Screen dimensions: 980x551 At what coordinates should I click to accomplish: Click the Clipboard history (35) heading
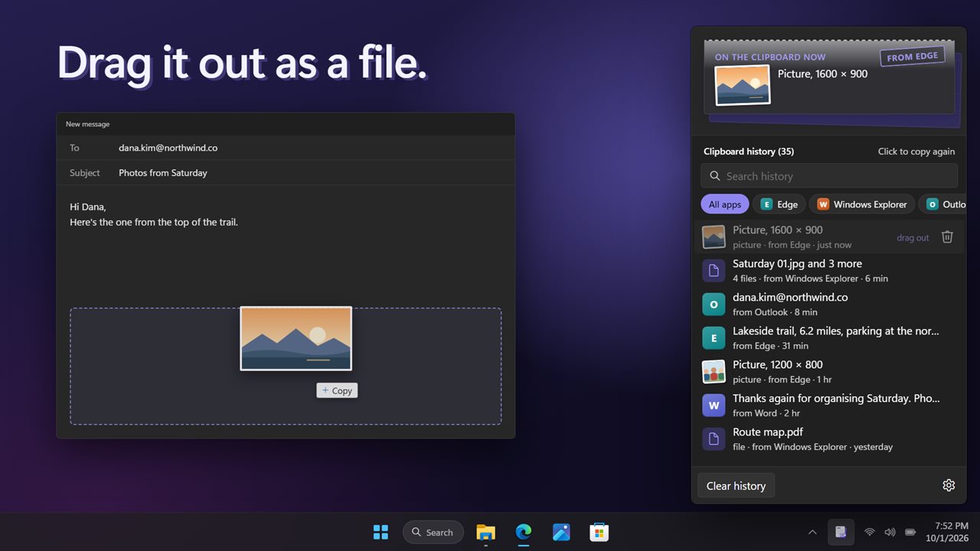pyautogui.click(x=749, y=152)
